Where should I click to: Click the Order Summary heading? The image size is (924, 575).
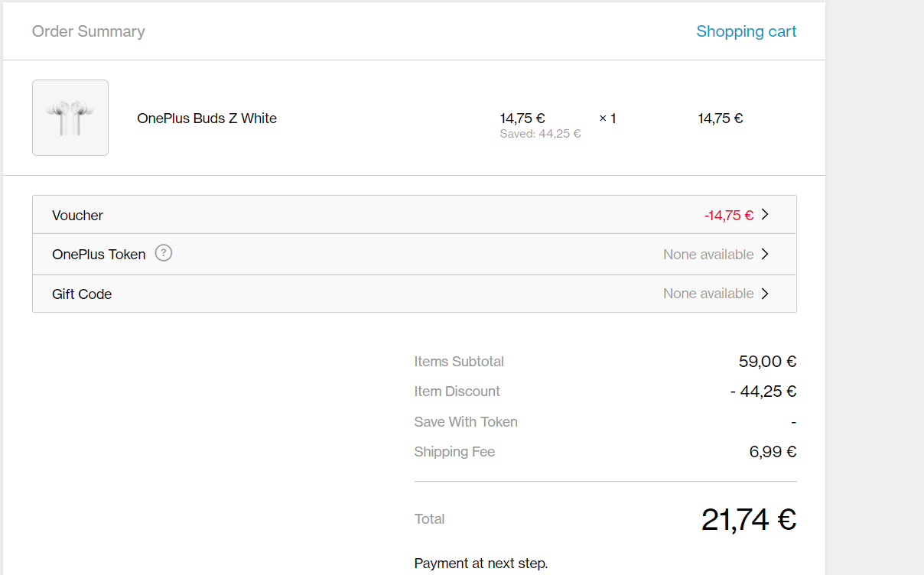click(88, 31)
